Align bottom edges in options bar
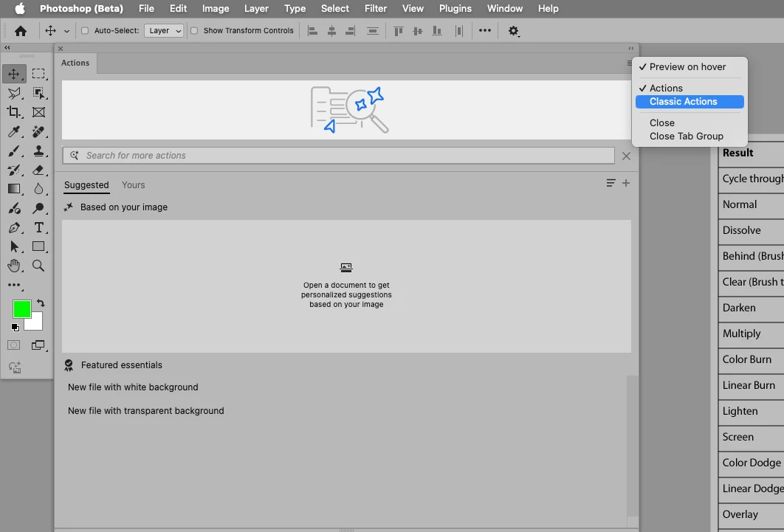The width and height of the screenshot is (784, 532). pyautogui.click(x=437, y=31)
